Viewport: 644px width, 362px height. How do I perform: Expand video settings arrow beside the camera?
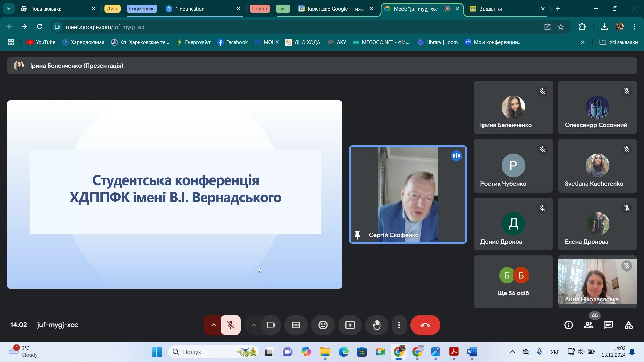point(254,325)
